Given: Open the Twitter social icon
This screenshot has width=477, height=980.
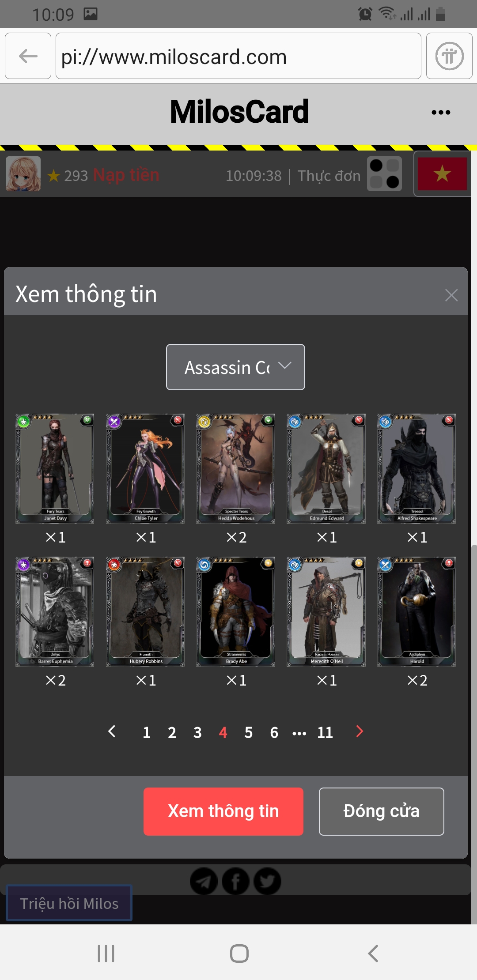Looking at the screenshot, I should pyautogui.click(x=267, y=882).
